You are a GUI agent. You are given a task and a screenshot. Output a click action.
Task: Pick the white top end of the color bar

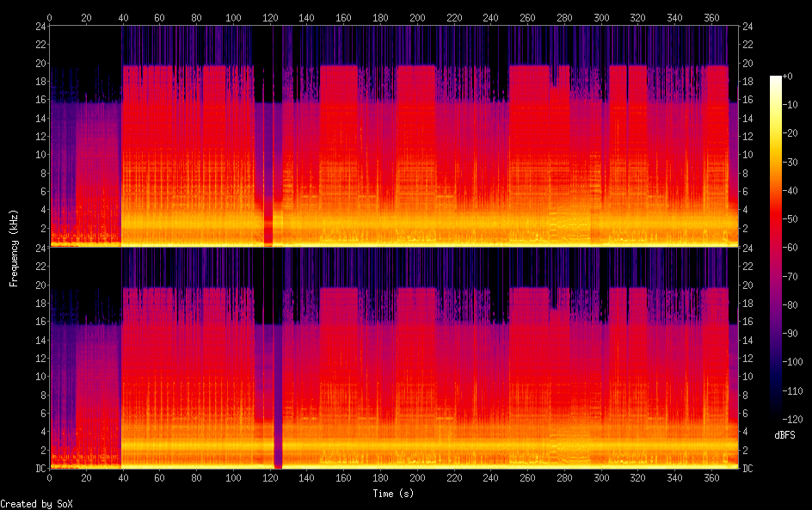(x=776, y=79)
